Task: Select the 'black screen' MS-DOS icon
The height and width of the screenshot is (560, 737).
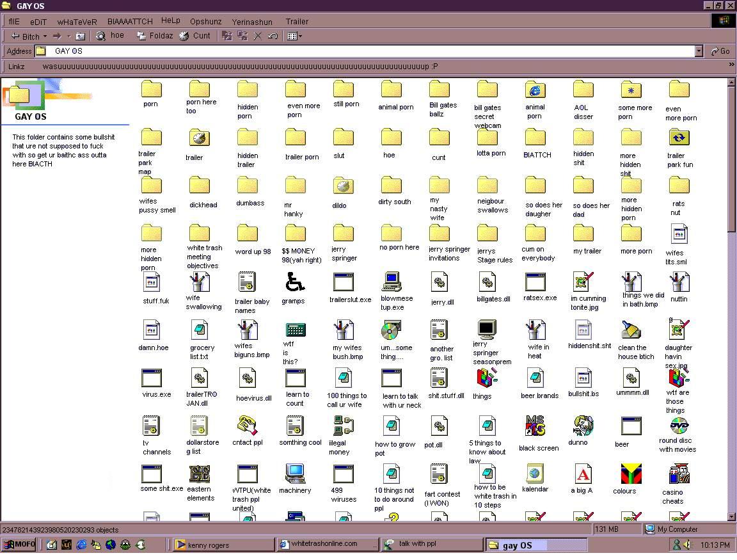Action: point(535,427)
